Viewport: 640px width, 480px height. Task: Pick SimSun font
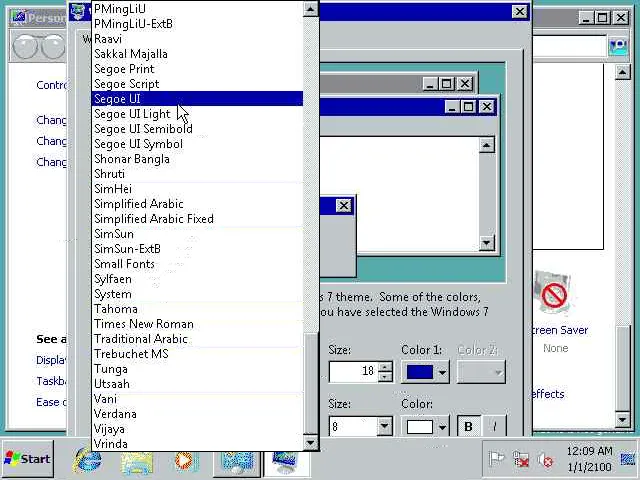pos(198,234)
